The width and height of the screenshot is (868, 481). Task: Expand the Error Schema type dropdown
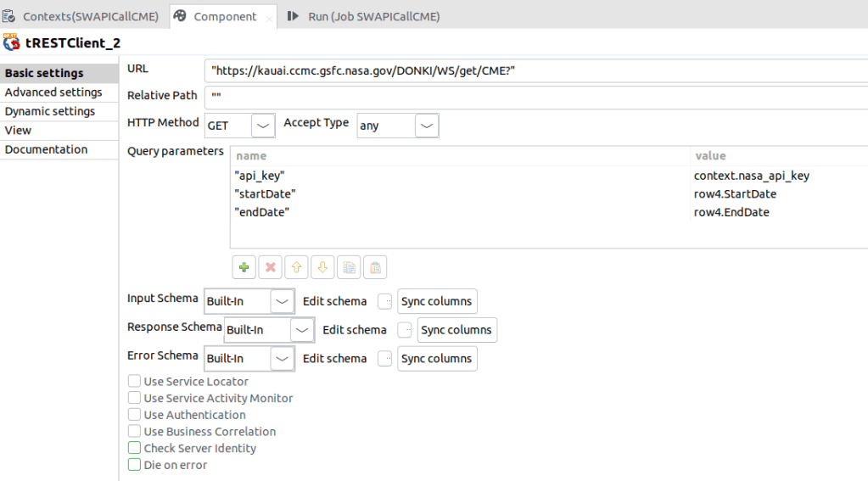pos(283,359)
